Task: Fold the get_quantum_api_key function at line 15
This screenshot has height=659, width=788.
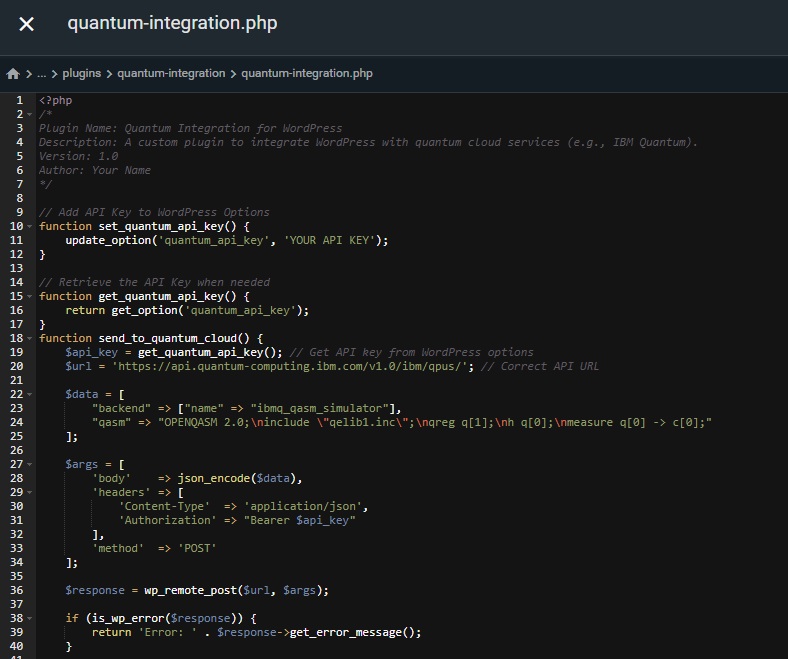Action: pyautogui.click(x=30, y=297)
